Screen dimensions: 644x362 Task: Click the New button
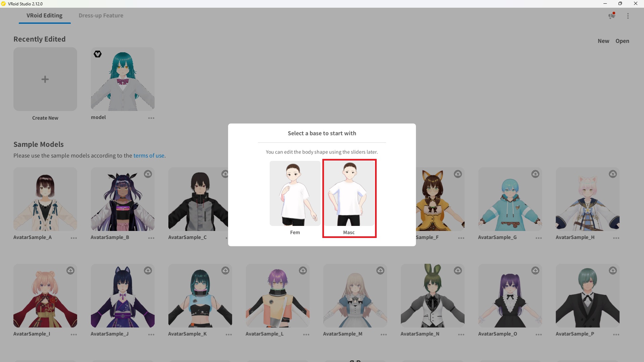[603, 41]
